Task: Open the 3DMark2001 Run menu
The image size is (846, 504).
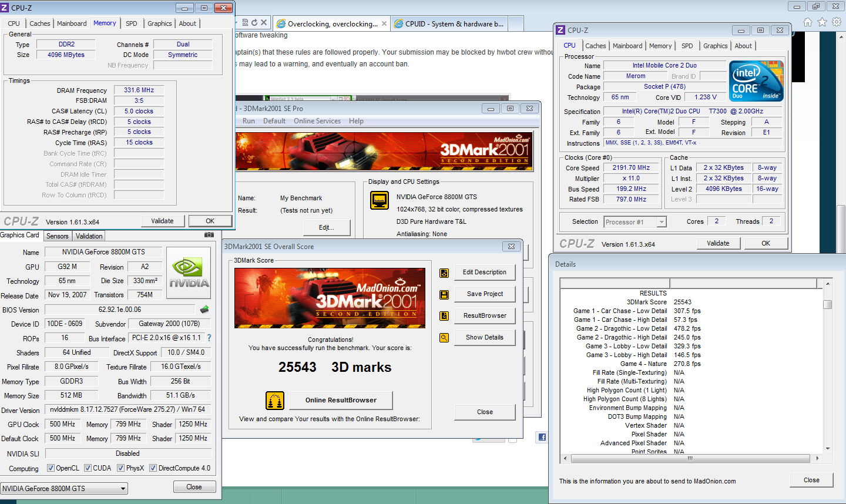Action: [x=249, y=121]
